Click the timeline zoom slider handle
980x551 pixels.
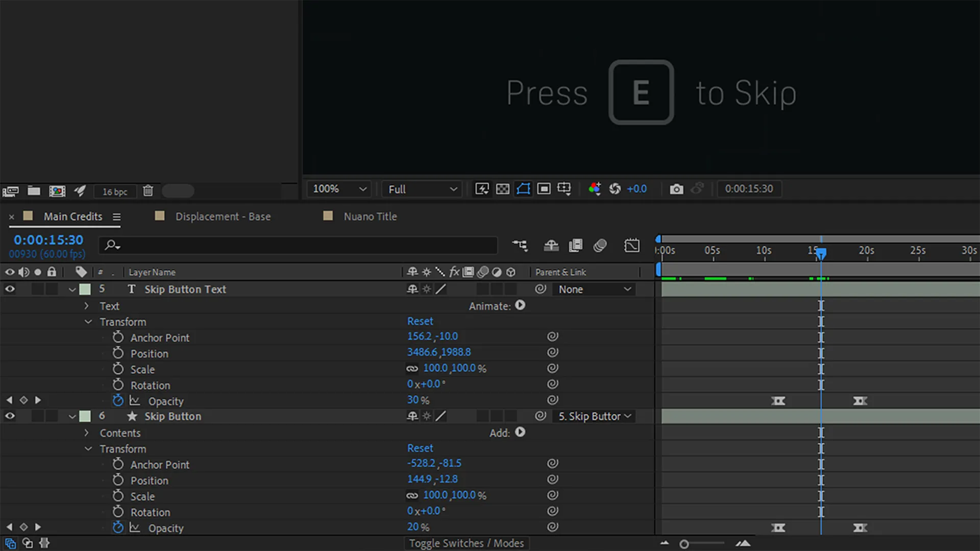pyautogui.click(x=684, y=544)
